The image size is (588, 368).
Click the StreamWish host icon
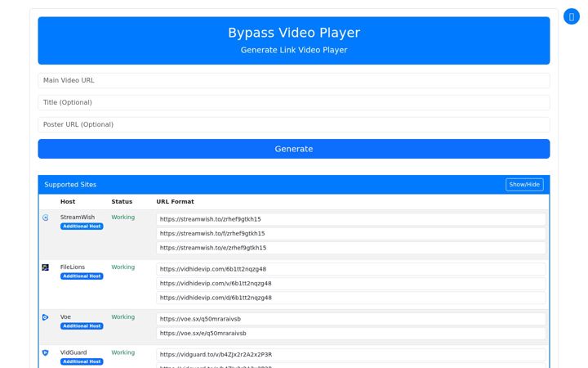46,218
